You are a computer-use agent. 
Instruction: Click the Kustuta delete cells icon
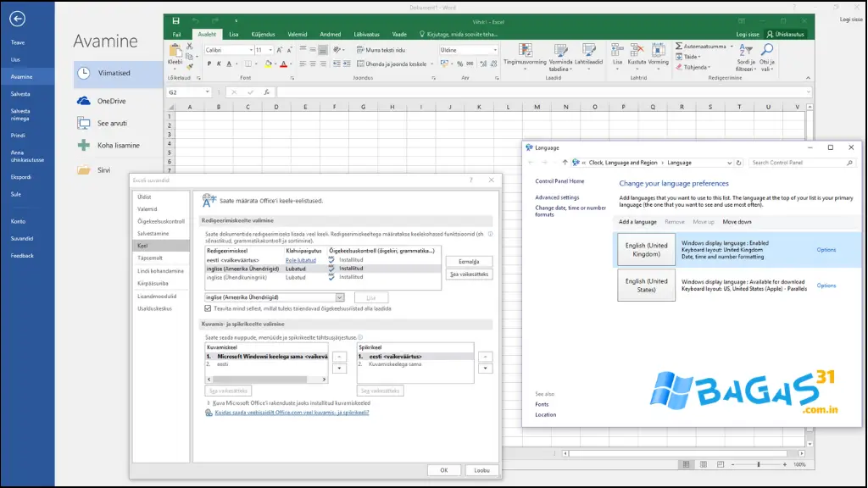point(637,50)
